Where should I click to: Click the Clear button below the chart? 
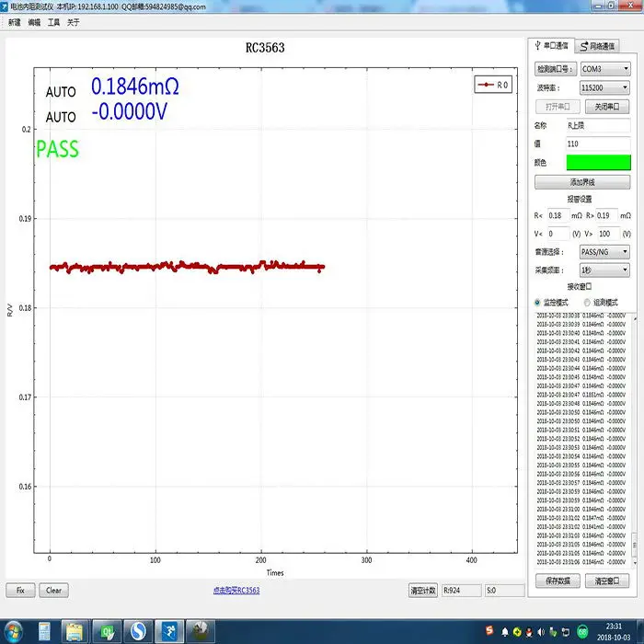click(x=53, y=591)
